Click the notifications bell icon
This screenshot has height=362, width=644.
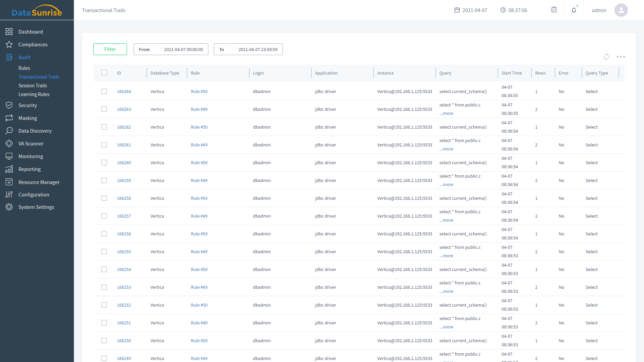pyautogui.click(x=574, y=10)
